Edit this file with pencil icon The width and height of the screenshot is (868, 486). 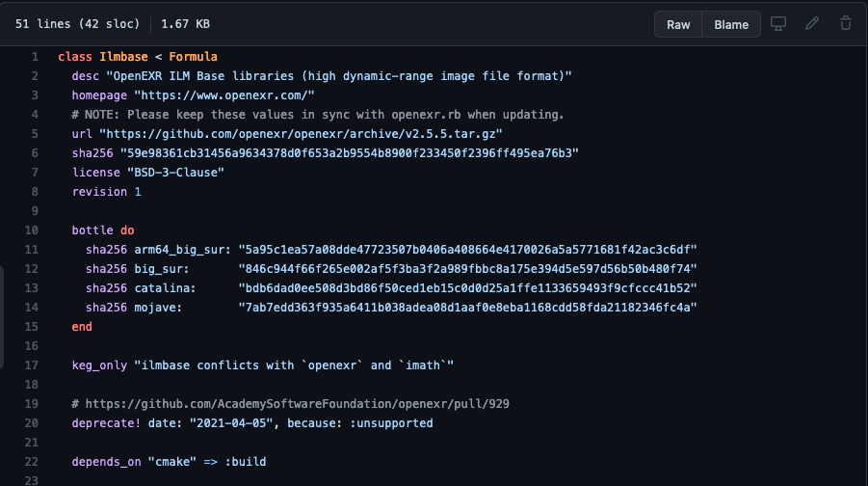pyautogui.click(x=812, y=24)
